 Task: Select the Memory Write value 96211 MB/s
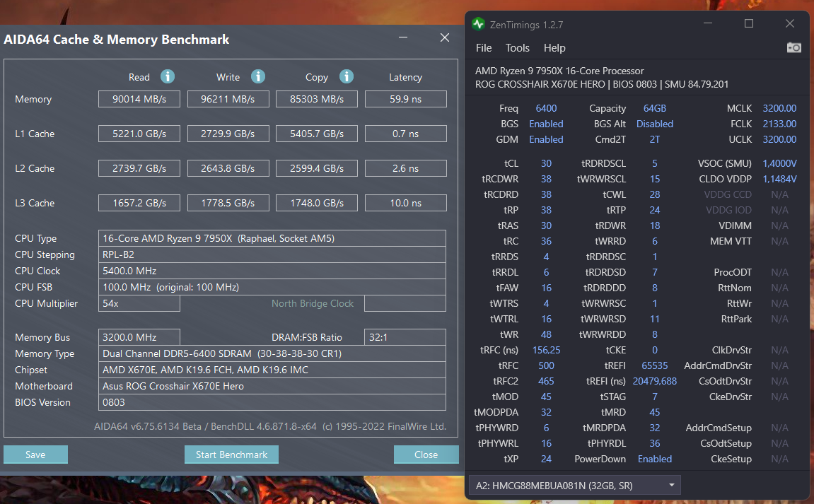point(228,99)
